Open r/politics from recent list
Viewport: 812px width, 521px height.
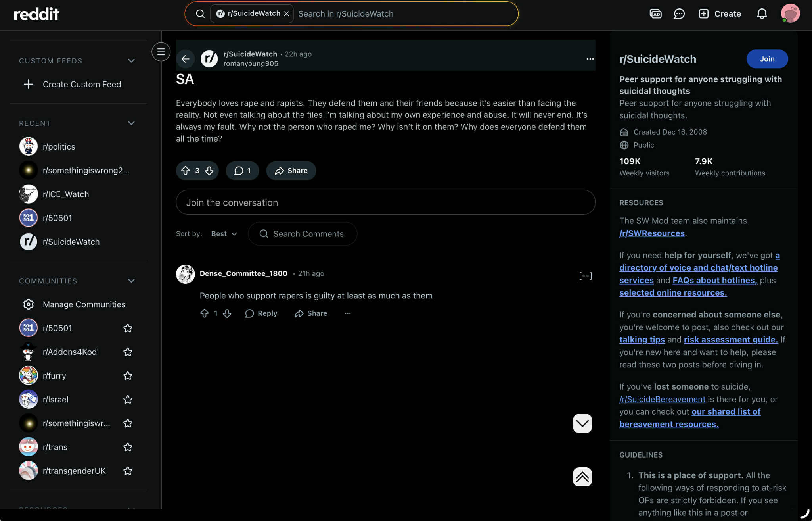click(59, 147)
